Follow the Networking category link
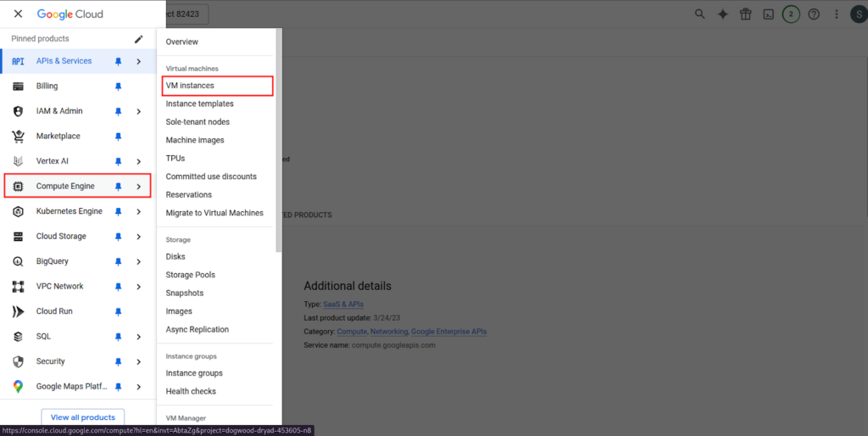868x436 pixels. 389,332
